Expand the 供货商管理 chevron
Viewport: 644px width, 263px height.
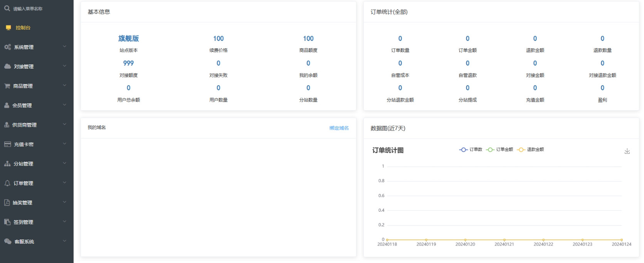click(65, 125)
